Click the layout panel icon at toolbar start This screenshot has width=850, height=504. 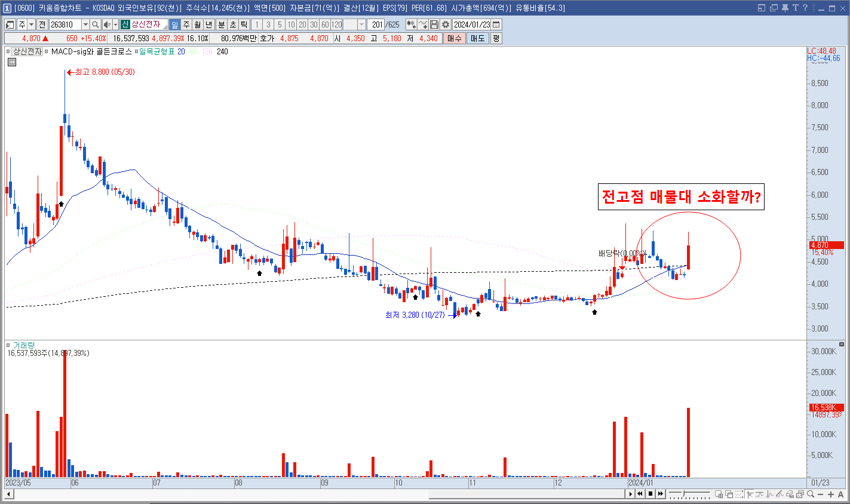[10, 24]
